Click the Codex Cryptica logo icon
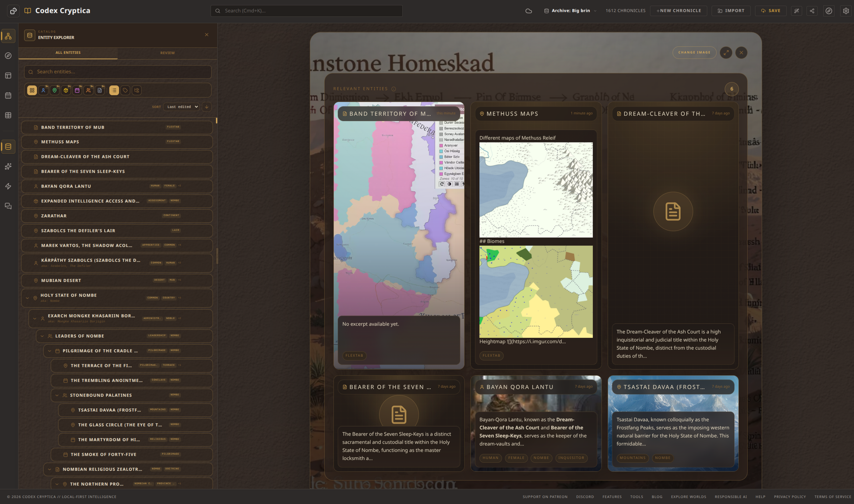This screenshot has height=504, width=854. pyautogui.click(x=28, y=10)
